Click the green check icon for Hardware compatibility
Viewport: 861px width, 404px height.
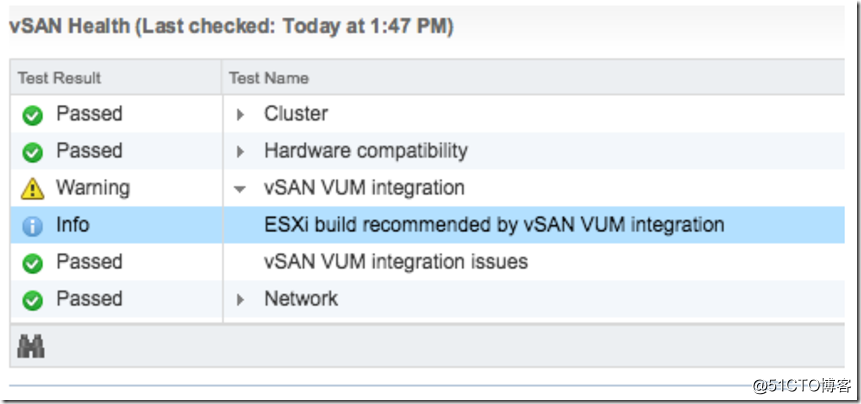coord(32,152)
